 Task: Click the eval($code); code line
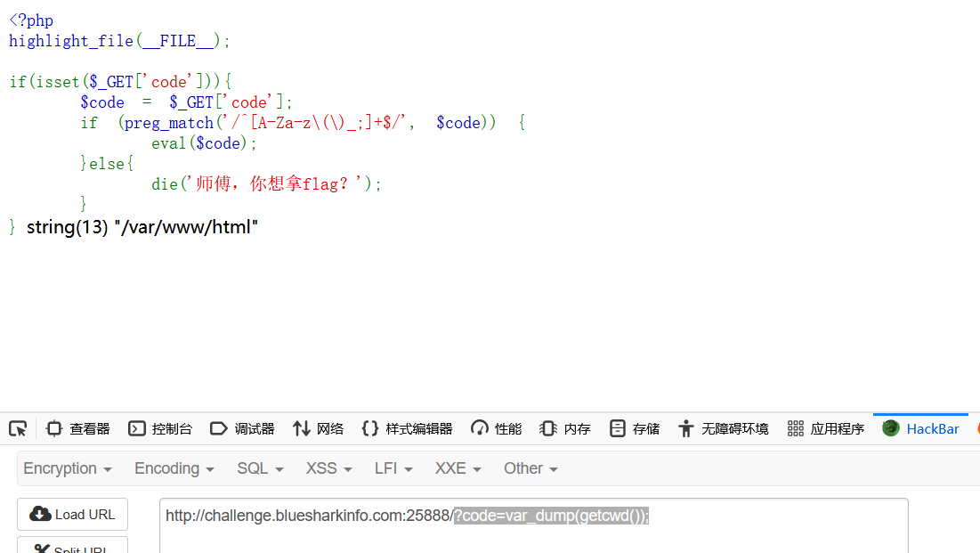204,143
